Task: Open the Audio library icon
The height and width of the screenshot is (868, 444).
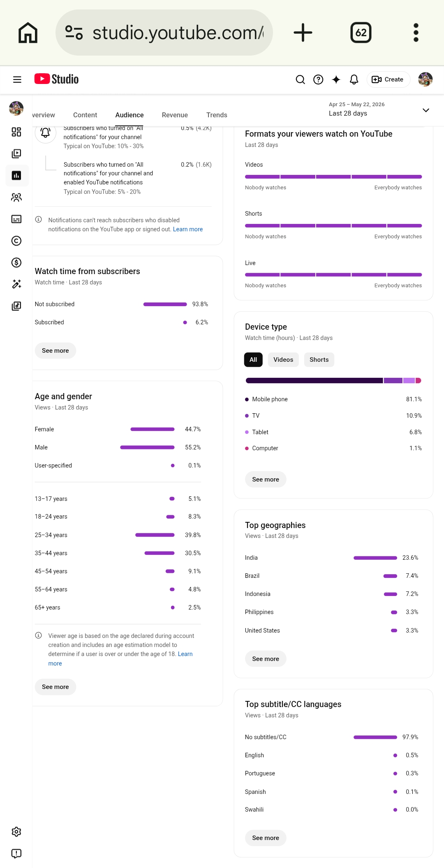Action: click(x=16, y=306)
